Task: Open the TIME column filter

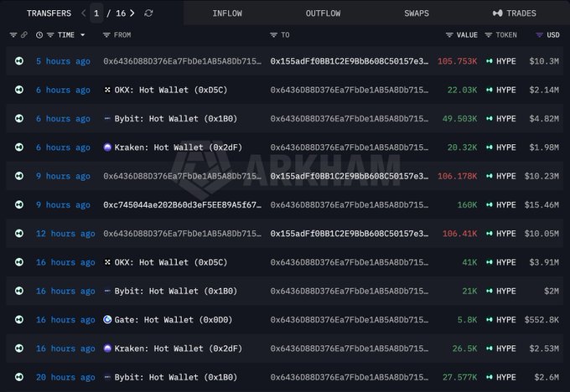Action: click(50, 35)
